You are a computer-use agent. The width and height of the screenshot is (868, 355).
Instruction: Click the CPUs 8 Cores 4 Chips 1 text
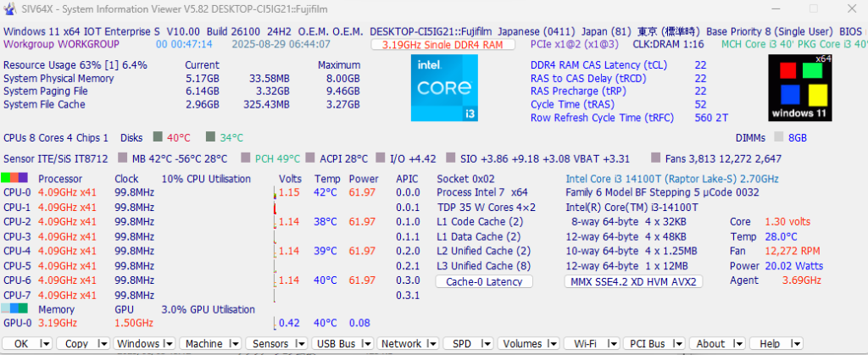point(56,138)
